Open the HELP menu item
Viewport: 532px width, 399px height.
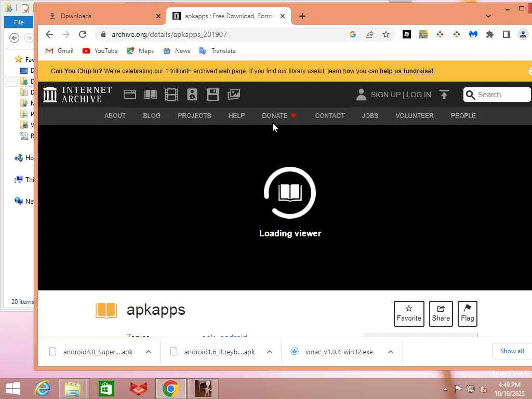click(x=236, y=116)
